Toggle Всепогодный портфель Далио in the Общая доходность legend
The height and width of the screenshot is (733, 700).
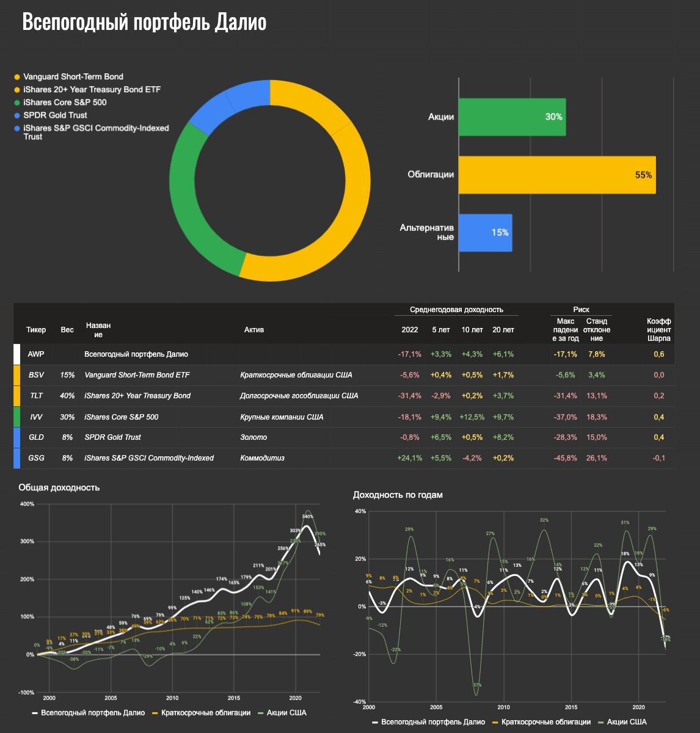88,713
